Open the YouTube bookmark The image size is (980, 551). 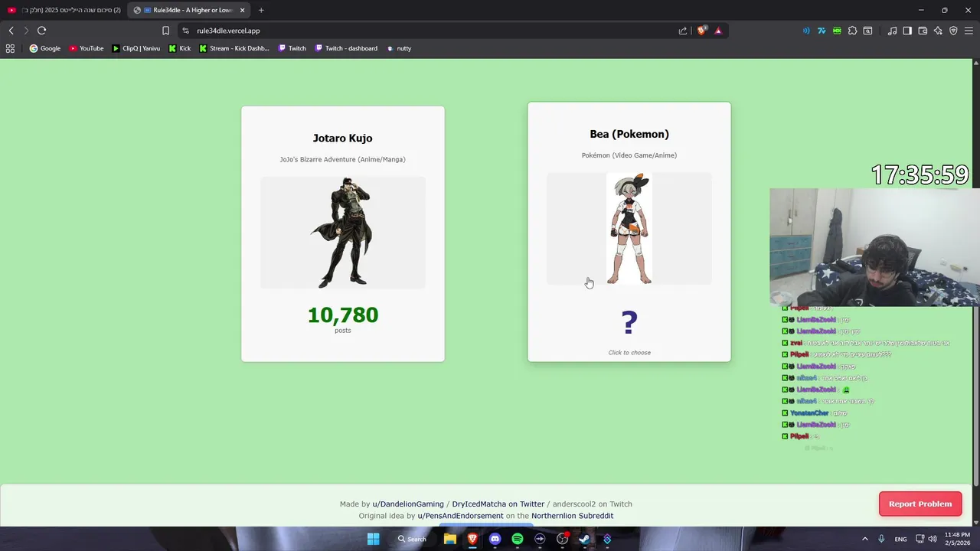tap(86, 48)
